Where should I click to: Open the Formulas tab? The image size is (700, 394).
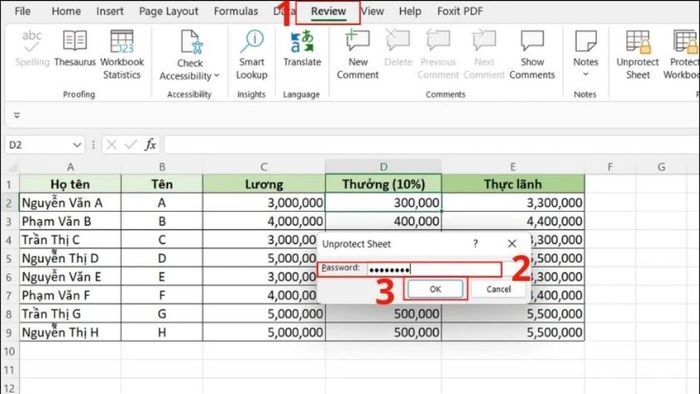point(236,11)
